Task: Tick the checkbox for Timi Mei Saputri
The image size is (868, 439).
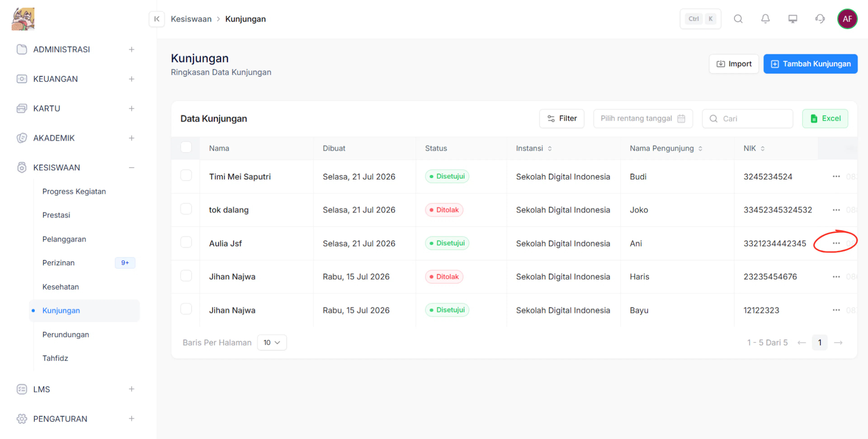Action: [x=186, y=175]
